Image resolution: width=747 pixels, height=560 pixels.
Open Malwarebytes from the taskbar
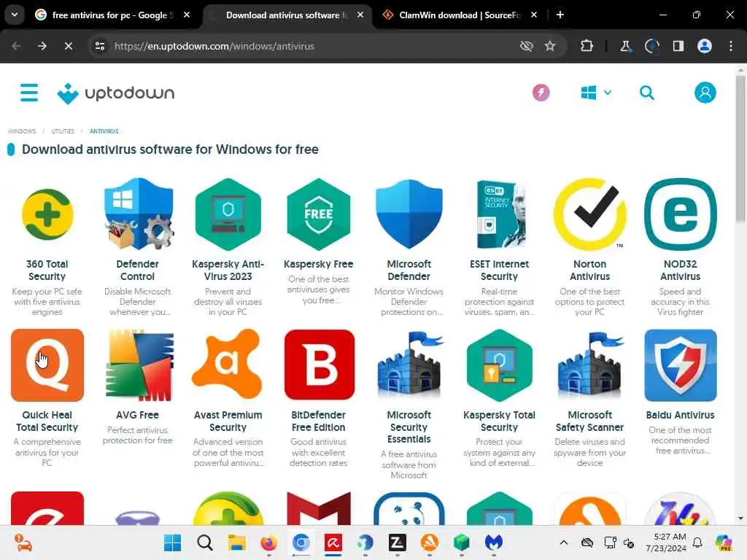pyautogui.click(x=494, y=542)
